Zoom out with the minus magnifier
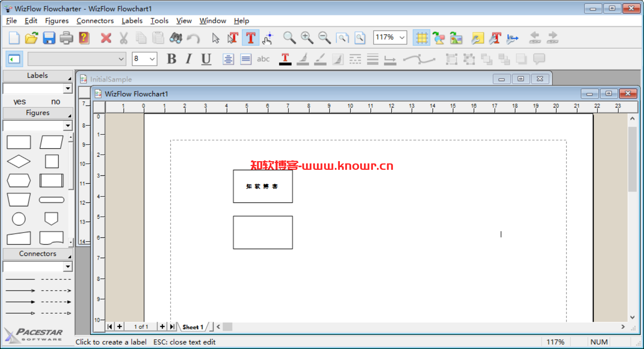This screenshot has width=644, height=349. [x=324, y=38]
